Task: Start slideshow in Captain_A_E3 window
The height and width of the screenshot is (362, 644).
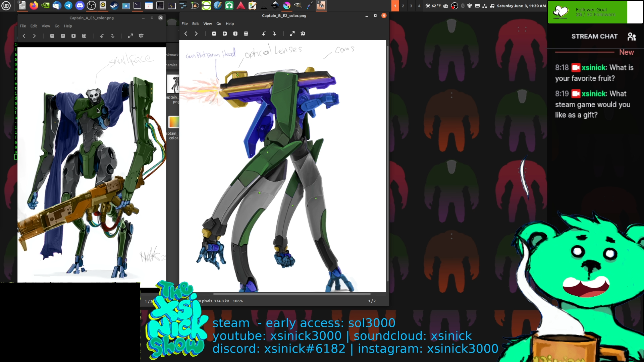Action: coord(141,36)
